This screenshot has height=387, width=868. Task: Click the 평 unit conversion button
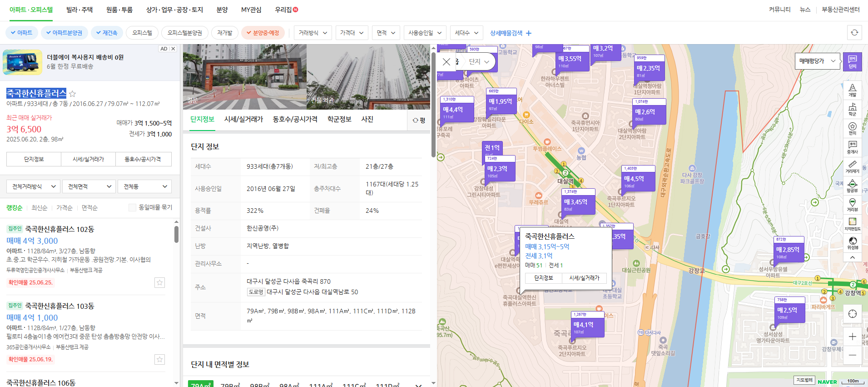point(419,121)
